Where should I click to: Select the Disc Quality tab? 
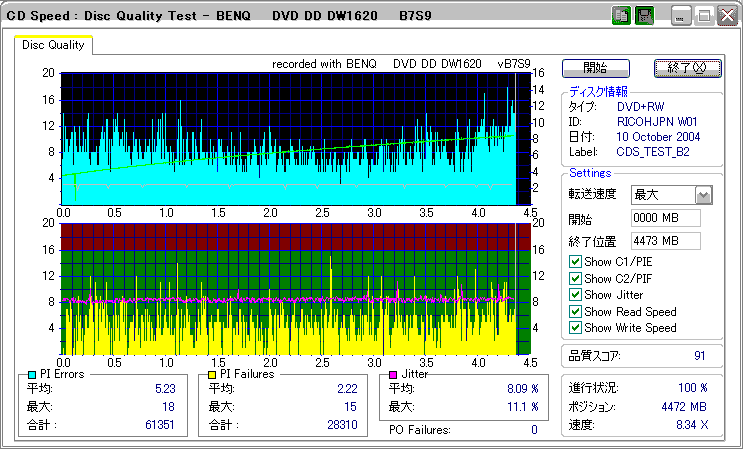[54, 45]
